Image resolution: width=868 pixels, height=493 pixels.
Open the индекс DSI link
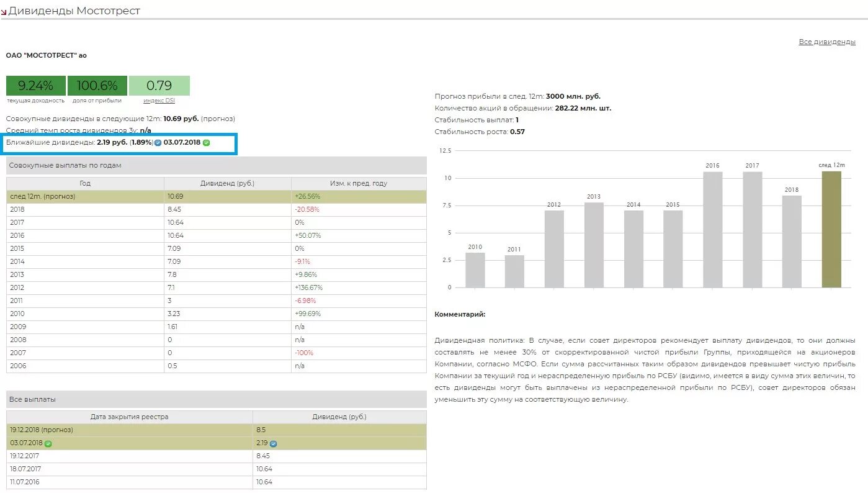tap(159, 101)
